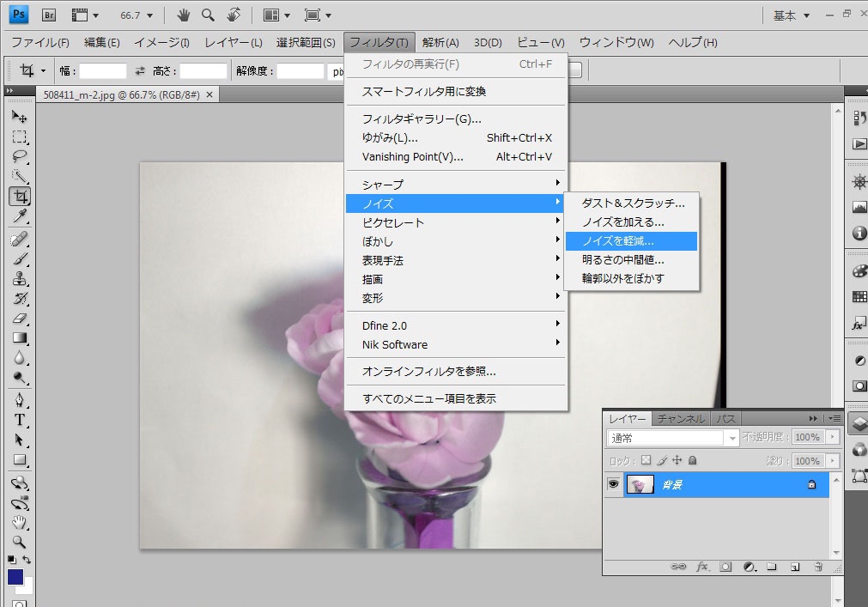Toggle lock position in Layers panel
868x607 pixels.
coord(677,461)
